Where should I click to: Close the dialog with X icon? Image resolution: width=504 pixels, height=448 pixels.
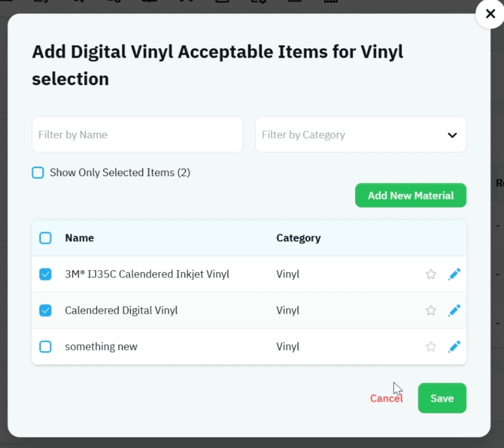click(490, 14)
